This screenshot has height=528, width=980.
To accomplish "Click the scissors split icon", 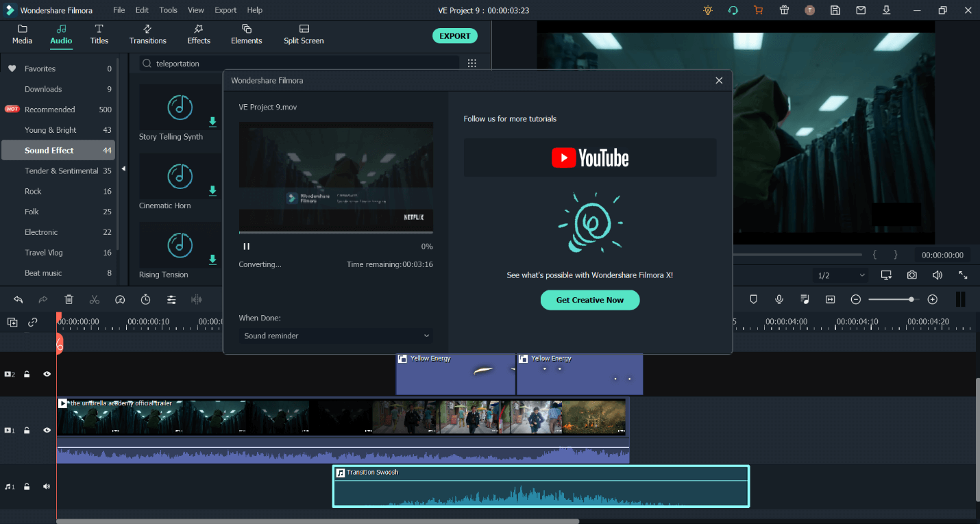I will click(95, 299).
